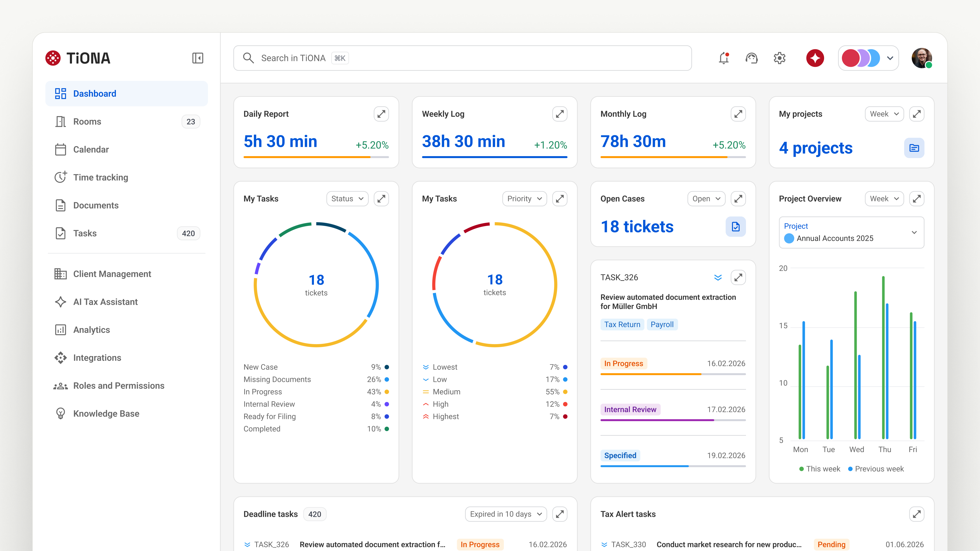Open Rooms in the sidebar
The height and width of the screenshot is (551, 980).
[127, 122]
